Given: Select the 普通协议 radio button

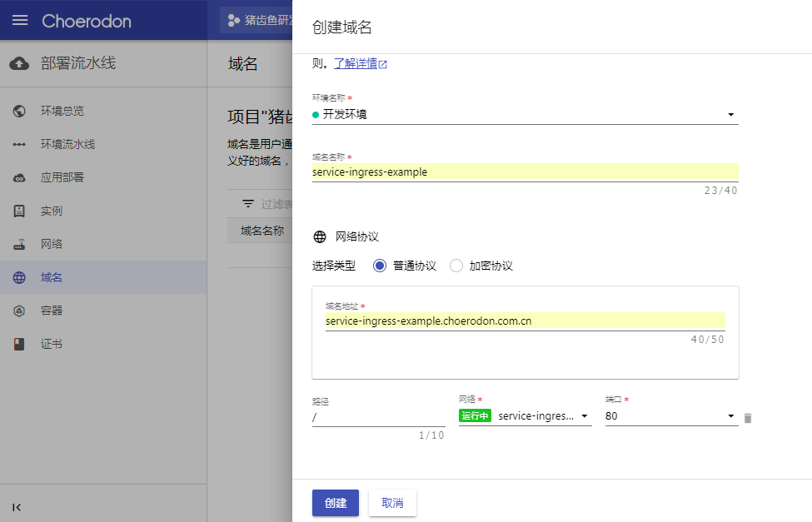Looking at the screenshot, I should [x=380, y=266].
